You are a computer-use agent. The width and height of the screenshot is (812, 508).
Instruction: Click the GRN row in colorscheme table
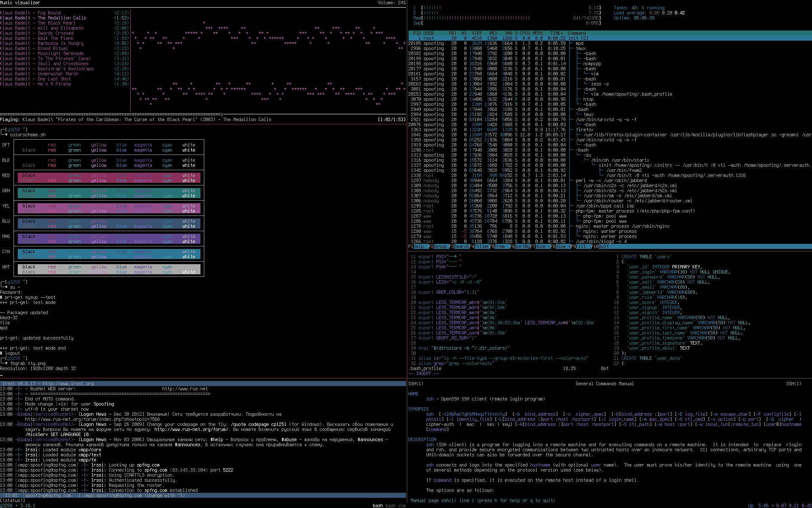[x=109, y=193]
